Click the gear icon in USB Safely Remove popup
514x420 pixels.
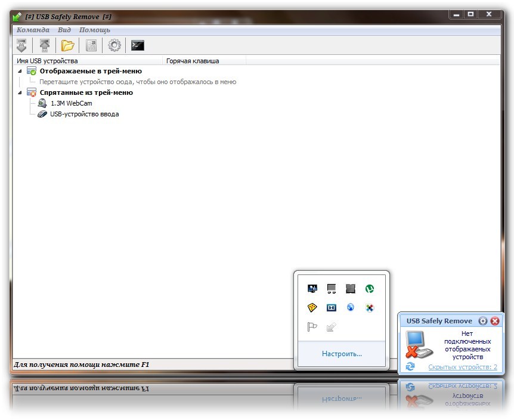point(483,321)
